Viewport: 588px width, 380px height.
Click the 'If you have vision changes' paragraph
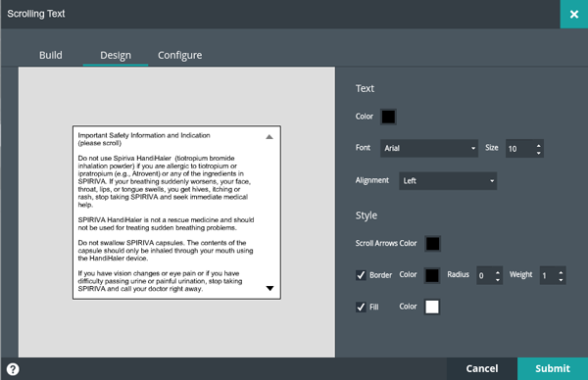160,281
